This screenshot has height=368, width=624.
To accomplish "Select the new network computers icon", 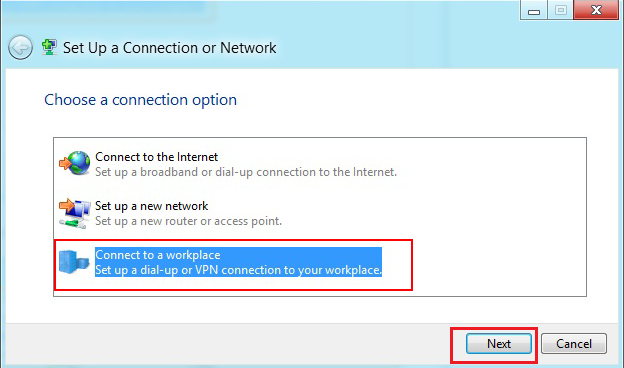I will point(75,213).
